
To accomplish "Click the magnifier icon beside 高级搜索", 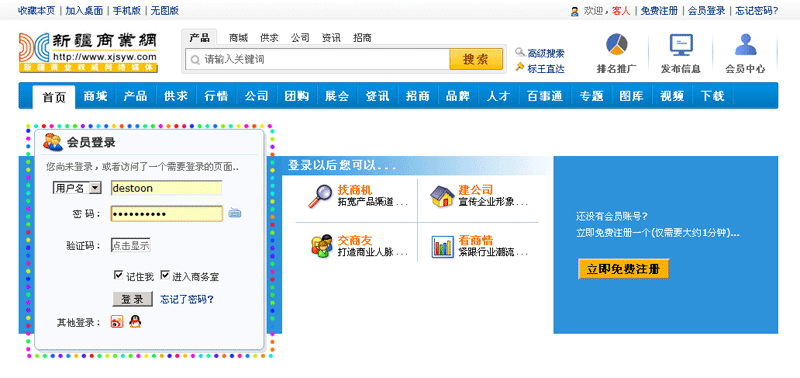I will [x=519, y=52].
